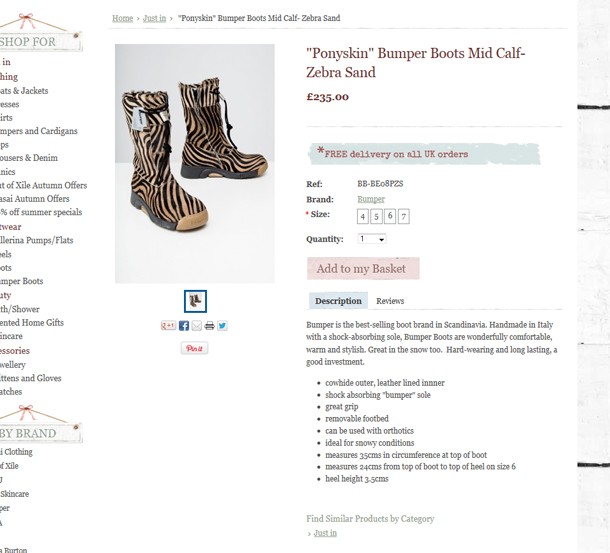
Task: Open the Bumper brand link
Action: [x=371, y=199]
